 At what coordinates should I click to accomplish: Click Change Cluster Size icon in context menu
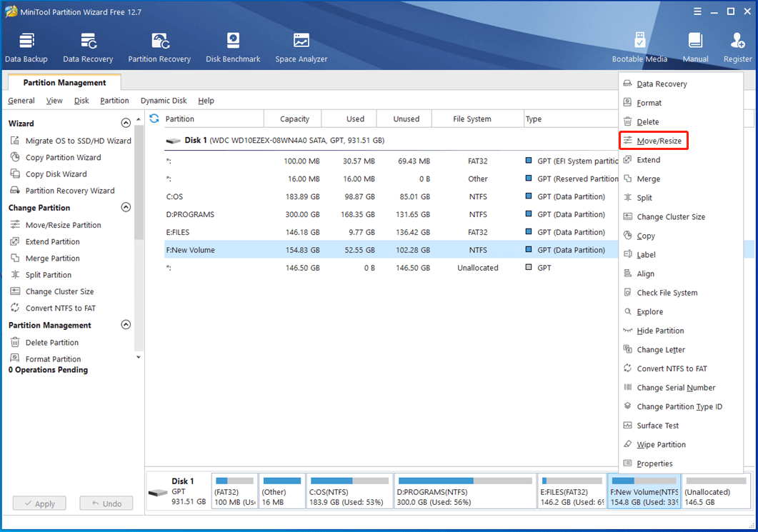tap(627, 216)
